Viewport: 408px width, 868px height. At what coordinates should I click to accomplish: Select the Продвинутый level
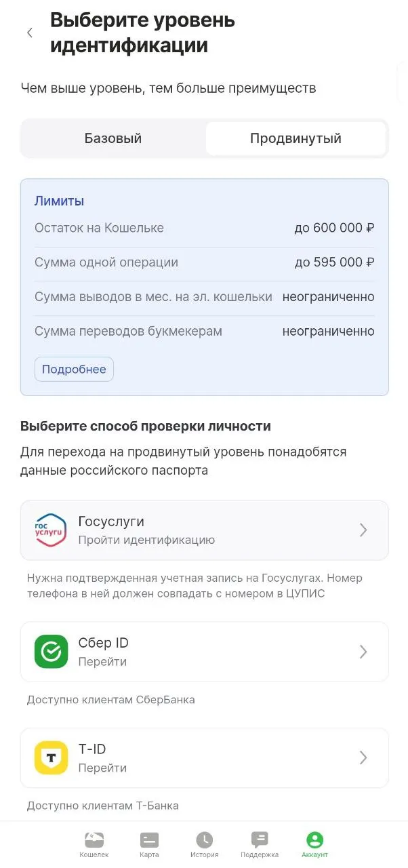(295, 139)
